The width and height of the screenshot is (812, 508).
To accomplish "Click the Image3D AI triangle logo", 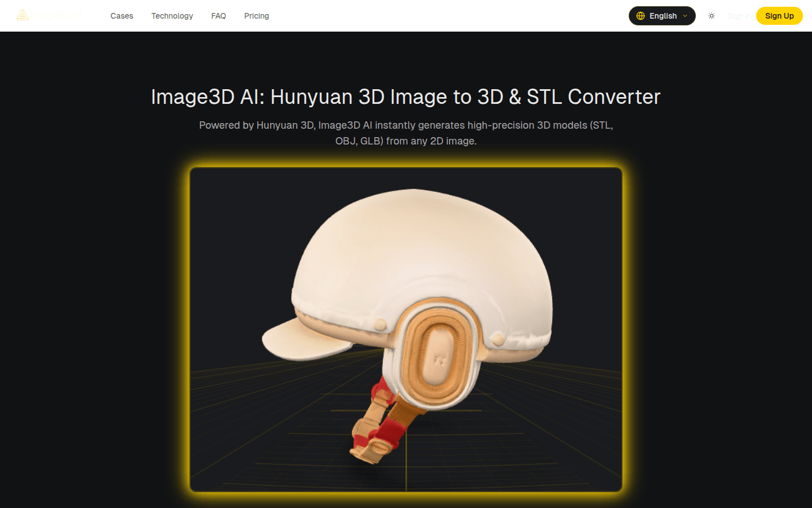I will click(x=23, y=15).
